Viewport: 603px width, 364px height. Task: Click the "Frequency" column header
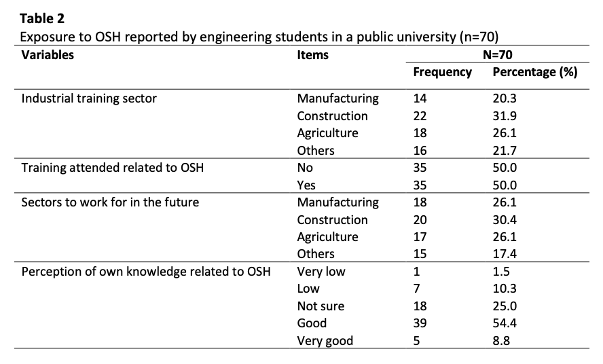pyautogui.click(x=442, y=72)
